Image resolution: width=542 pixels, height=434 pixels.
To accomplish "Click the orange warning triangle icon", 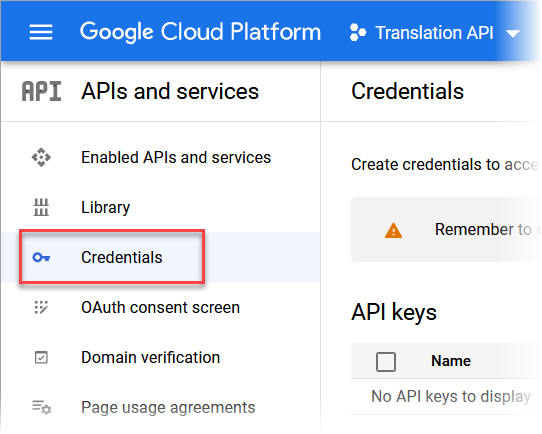I will (x=393, y=230).
